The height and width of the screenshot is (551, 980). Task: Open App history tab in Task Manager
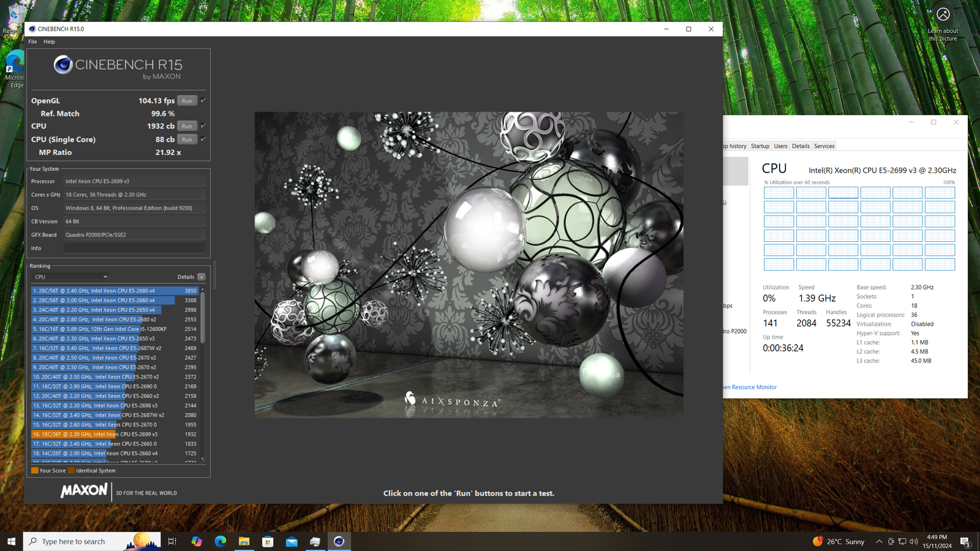pos(735,146)
